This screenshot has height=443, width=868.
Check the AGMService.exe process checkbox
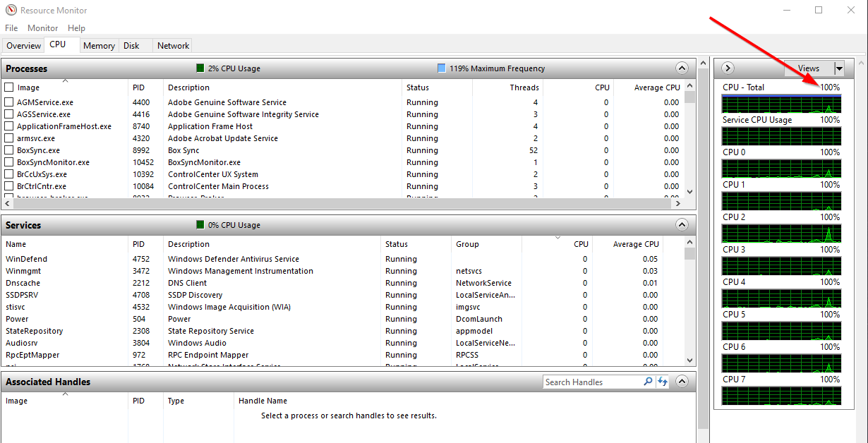(9, 102)
